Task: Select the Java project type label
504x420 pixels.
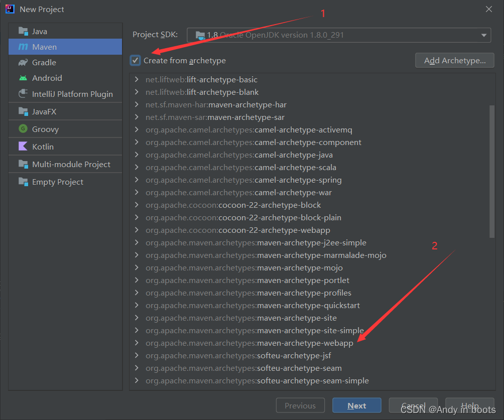Action: pyautogui.click(x=40, y=32)
